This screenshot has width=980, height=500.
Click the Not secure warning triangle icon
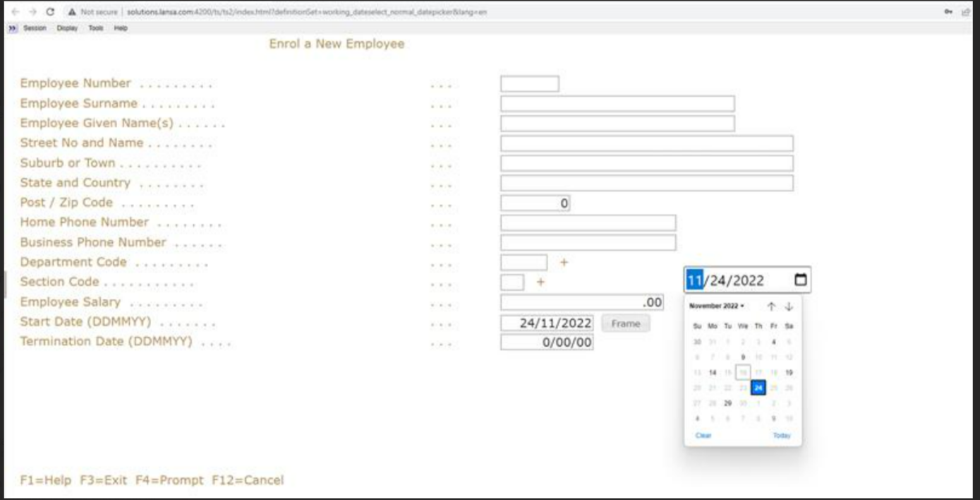point(73,13)
